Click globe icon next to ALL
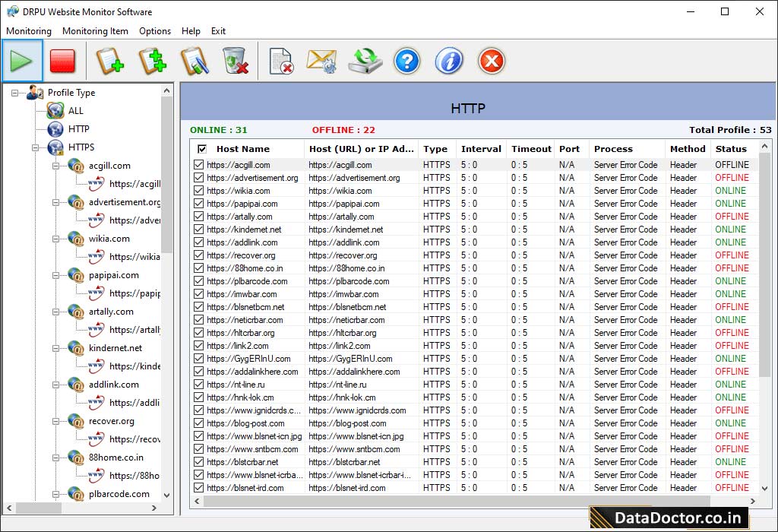Viewport: 778px width, 532px height. 55,111
